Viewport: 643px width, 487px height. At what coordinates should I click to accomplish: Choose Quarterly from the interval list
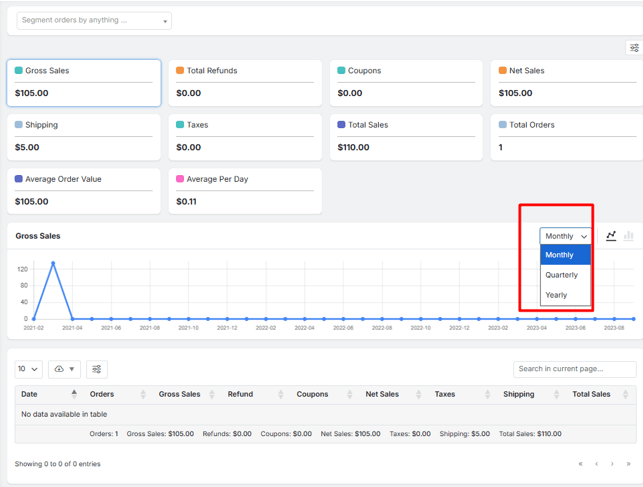(562, 275)
